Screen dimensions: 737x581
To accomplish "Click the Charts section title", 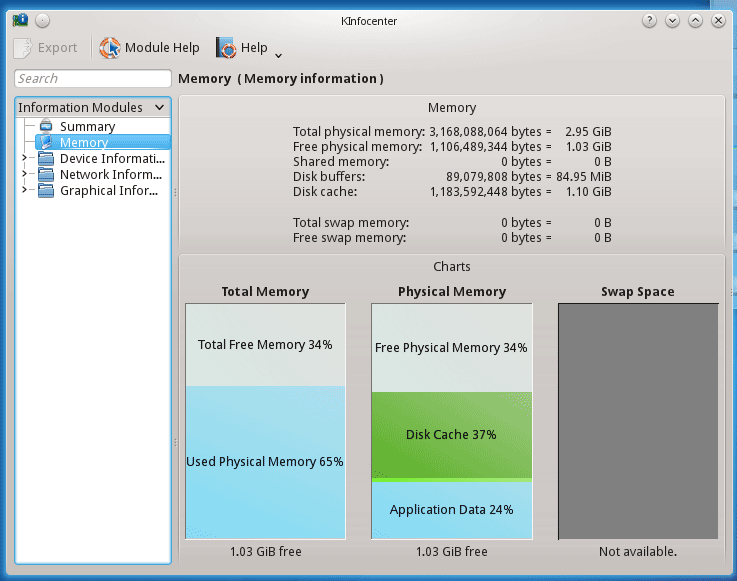I will point(452,267).
